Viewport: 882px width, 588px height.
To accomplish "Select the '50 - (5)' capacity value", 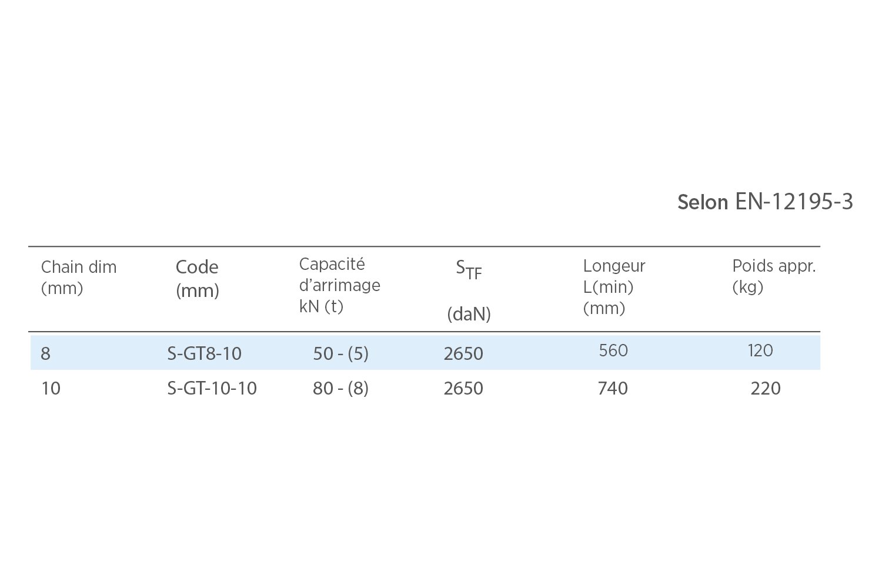I will [340, 353].
